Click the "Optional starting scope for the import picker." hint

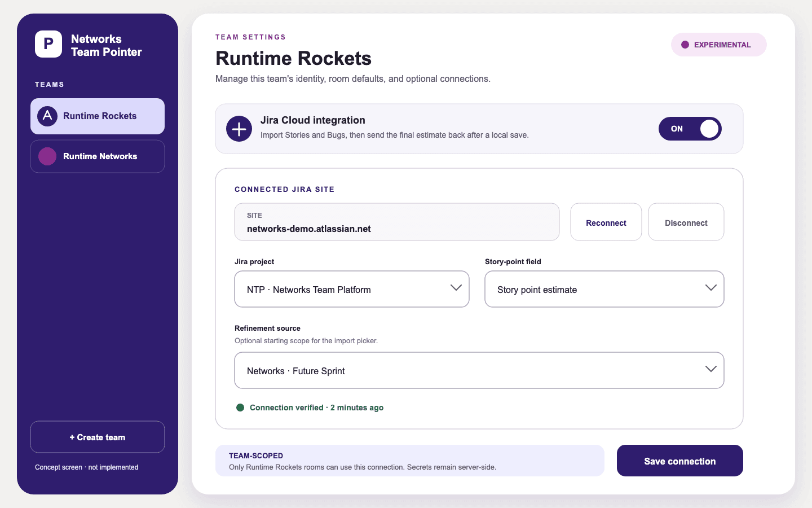tap(306, 341)
